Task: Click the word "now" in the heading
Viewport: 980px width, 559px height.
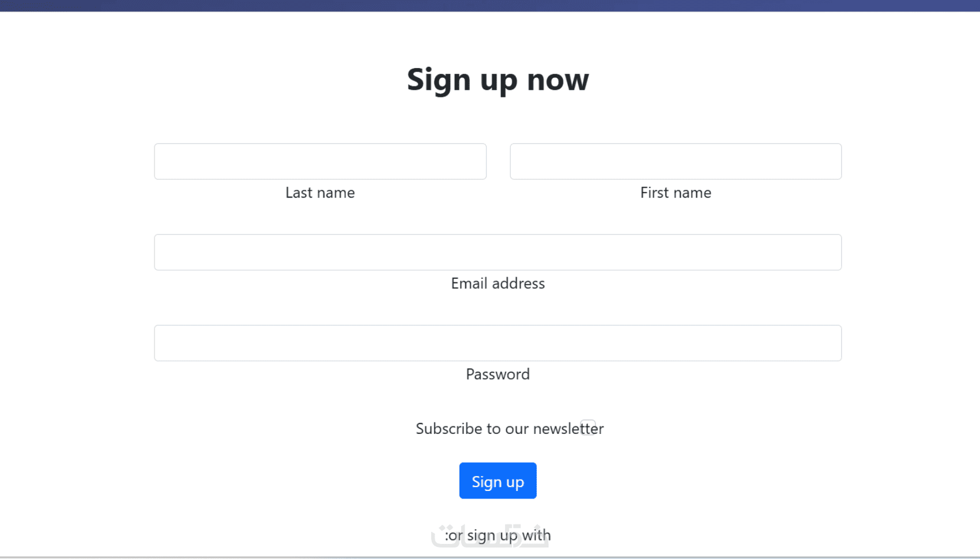Action: 557,80
